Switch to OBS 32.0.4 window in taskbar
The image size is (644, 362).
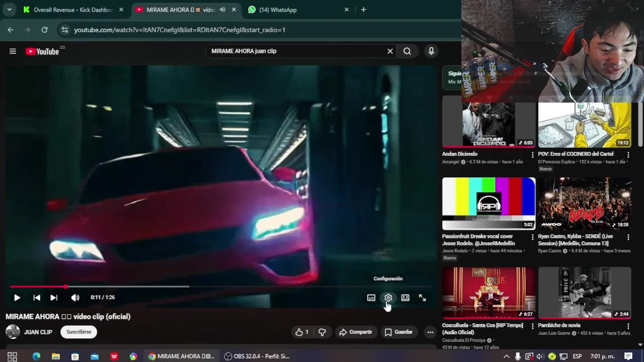pos(257,356)
